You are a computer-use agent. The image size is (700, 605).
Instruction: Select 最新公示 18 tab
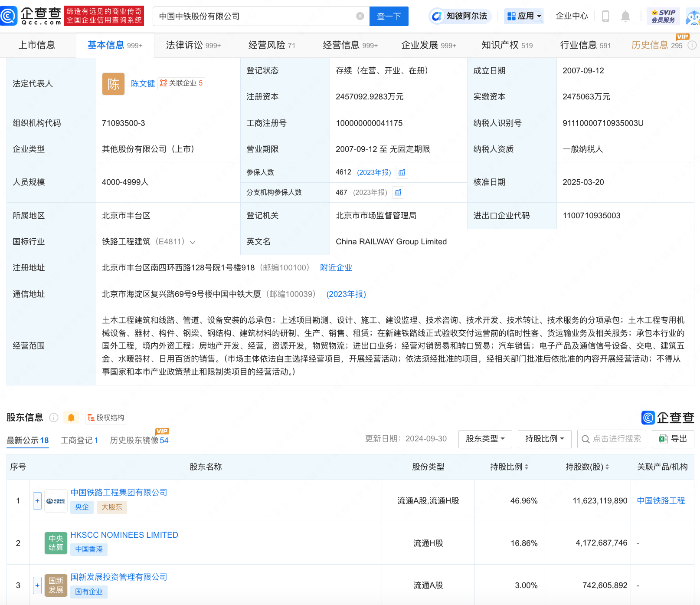click(28, 441)
